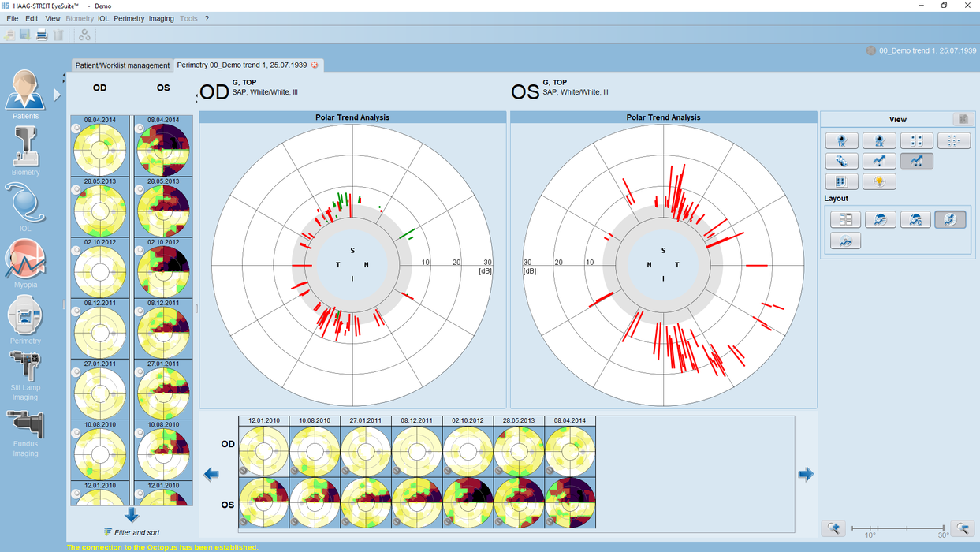Screen dimensions: 980x552
Task: Switch to the Patient/Worklist management tab
Action: click(121, 65)
